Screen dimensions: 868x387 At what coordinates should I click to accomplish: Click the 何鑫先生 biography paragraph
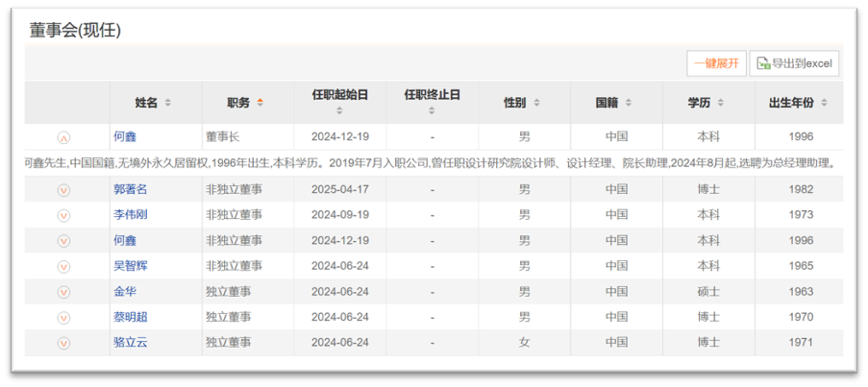click(x=430, y=163)
